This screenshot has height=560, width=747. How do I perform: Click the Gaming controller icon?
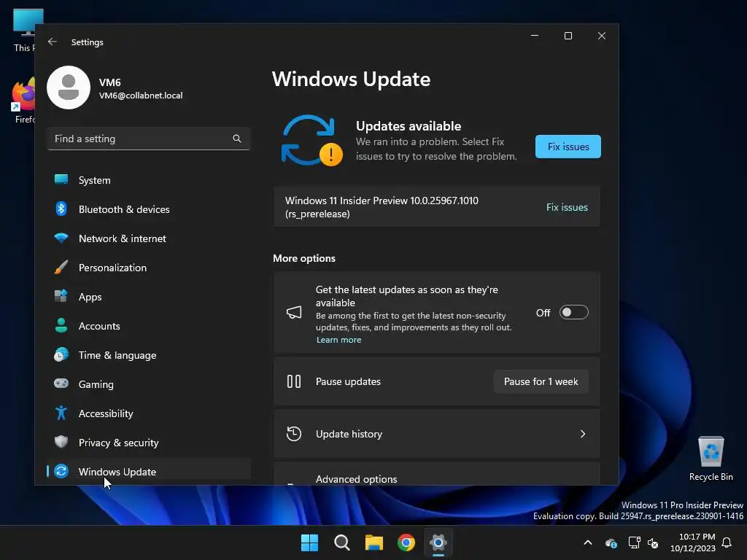tap(61, 384)
